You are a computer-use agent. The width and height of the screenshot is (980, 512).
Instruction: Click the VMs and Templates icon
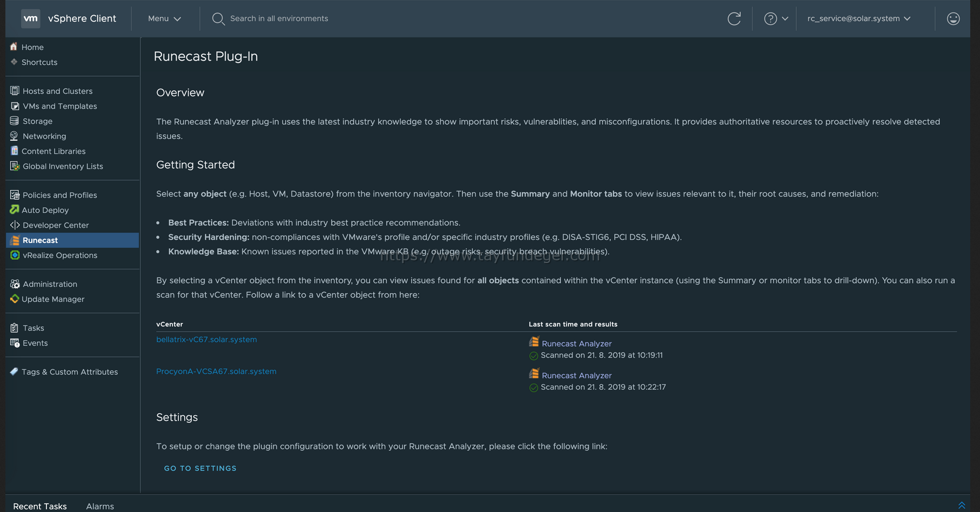pyautogui.click(x=15, y=106)
